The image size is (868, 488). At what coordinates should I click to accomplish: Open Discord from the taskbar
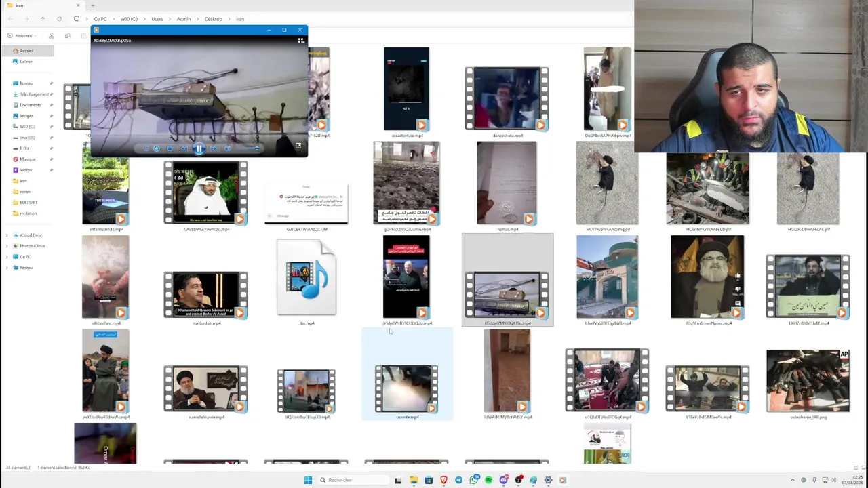504,480
